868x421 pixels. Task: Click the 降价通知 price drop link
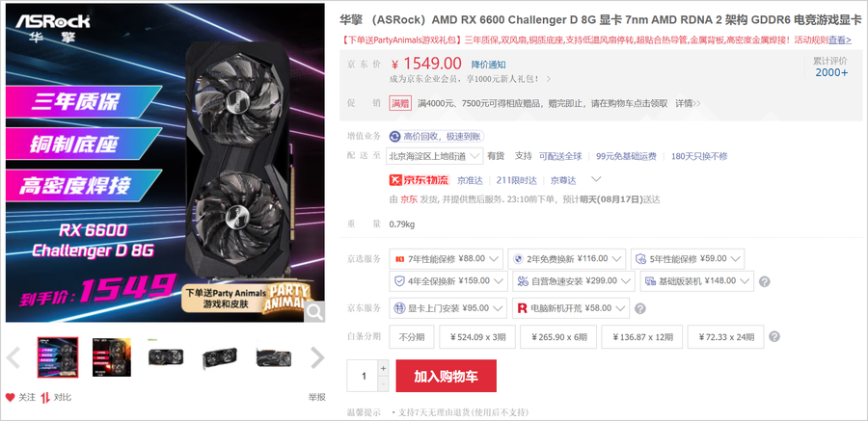pos(488,65)
